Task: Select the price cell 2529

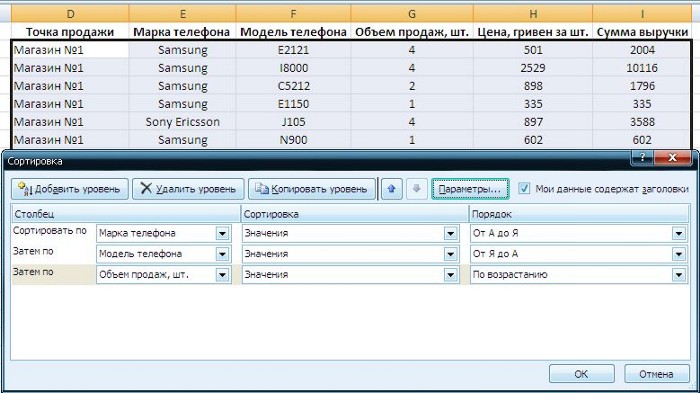Action: 533,67
